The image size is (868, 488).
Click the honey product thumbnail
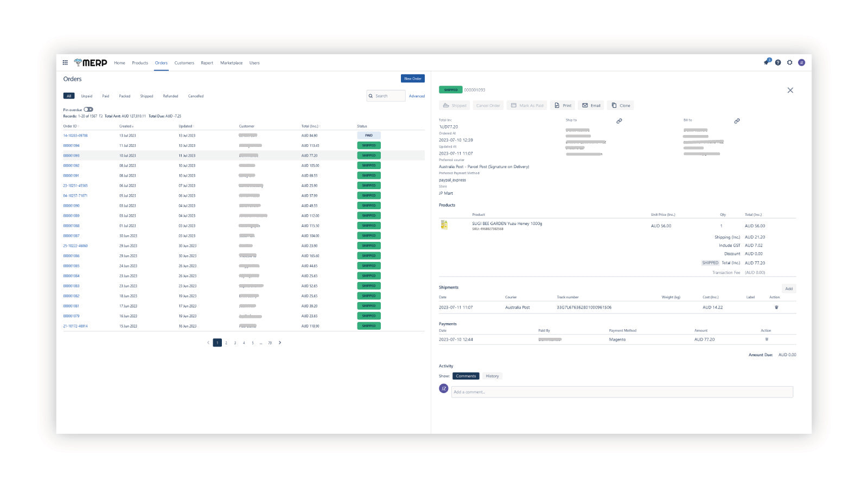(x=444, y=224)
